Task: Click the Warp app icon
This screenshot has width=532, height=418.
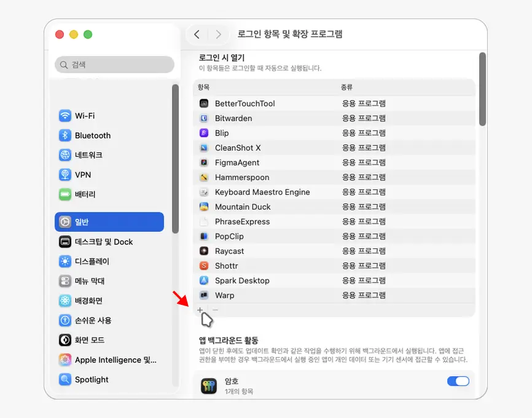Action: coord(204,295)
